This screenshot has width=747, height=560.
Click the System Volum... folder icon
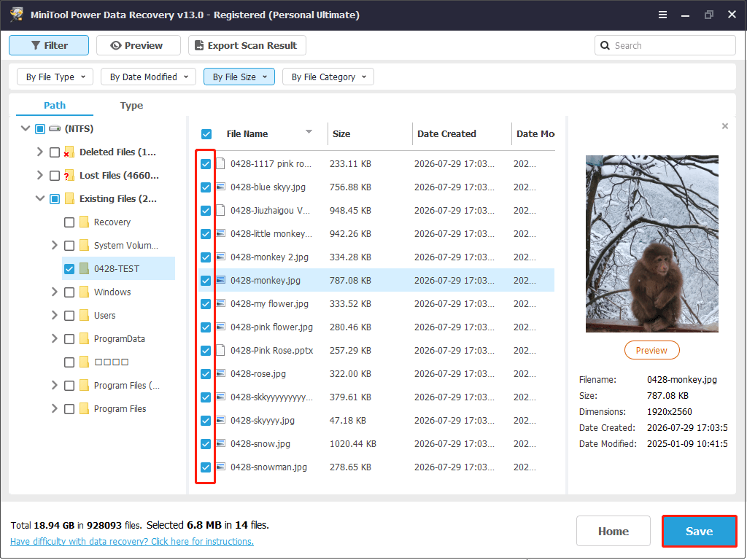[x=85, y=245]
